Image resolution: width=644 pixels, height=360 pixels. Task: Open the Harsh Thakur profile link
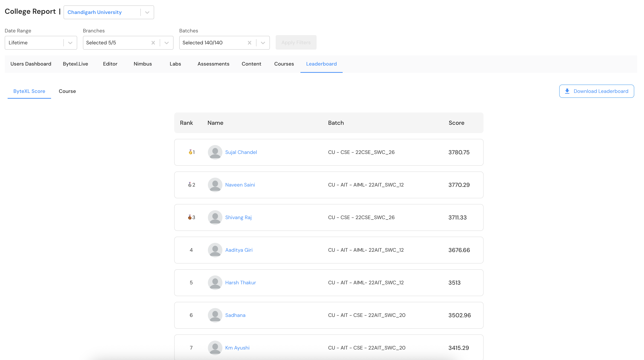point(241,282)
